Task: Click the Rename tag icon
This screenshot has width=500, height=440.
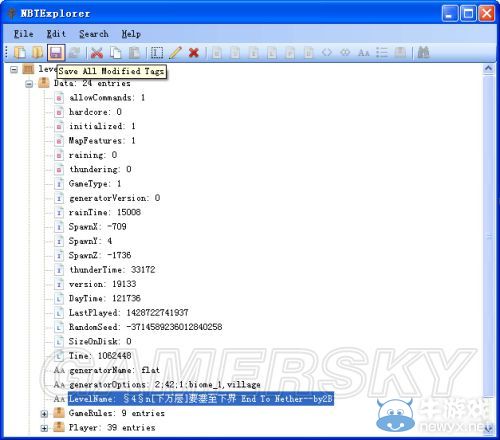Action: coord(157,53)
